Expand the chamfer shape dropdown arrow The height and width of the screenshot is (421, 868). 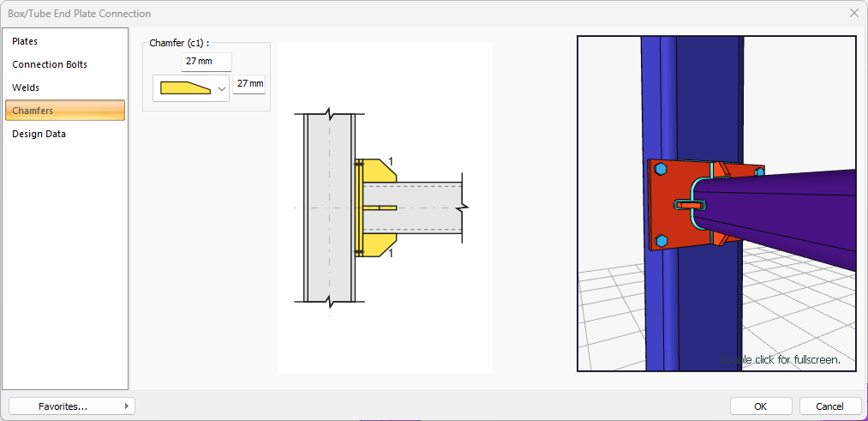point(222,88)
